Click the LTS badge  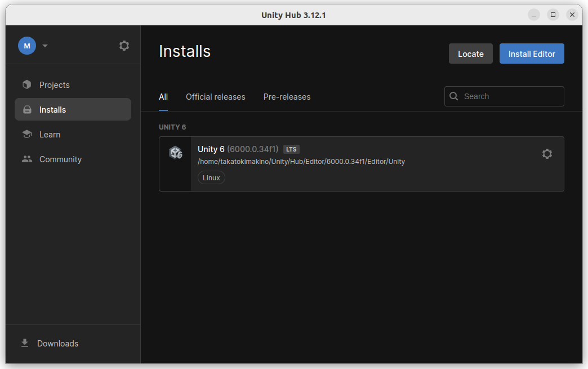[x=291, y=149]
